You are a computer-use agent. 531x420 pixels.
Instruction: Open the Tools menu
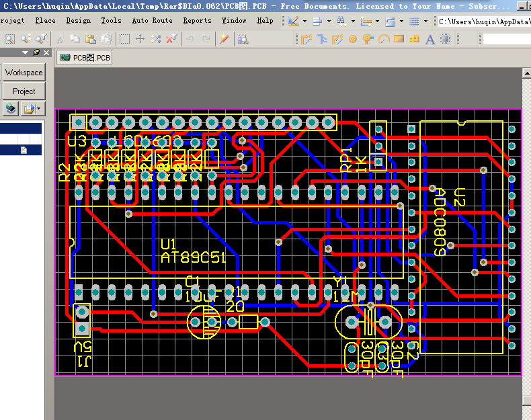pos(111,21)
